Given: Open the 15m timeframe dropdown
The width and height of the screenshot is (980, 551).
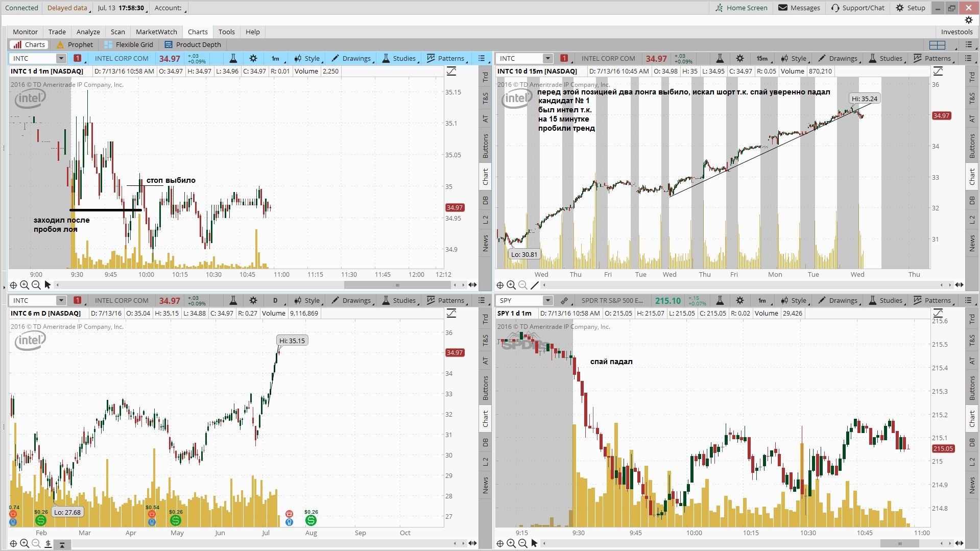Looking at the screenshot, I should pos(763,58).
